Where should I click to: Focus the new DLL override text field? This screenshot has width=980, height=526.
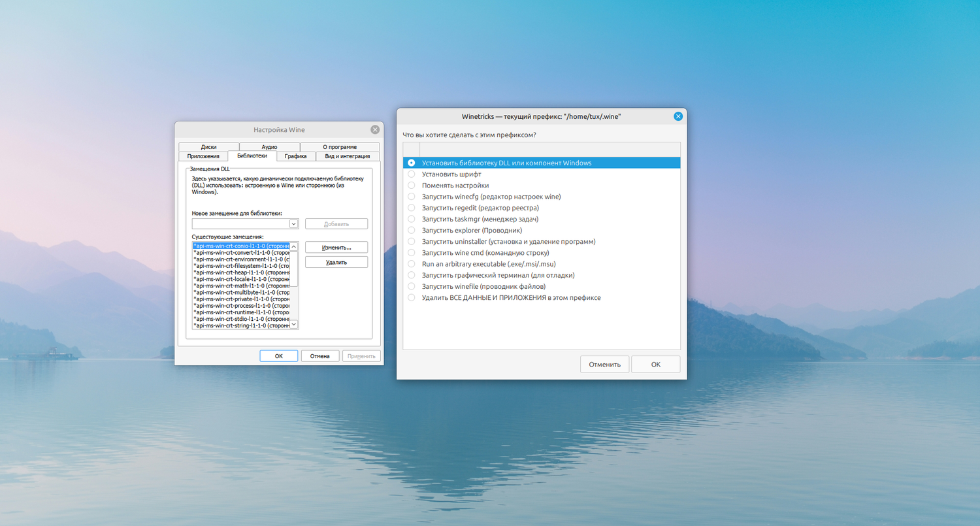pyautogui.click(x=240, y=223)
